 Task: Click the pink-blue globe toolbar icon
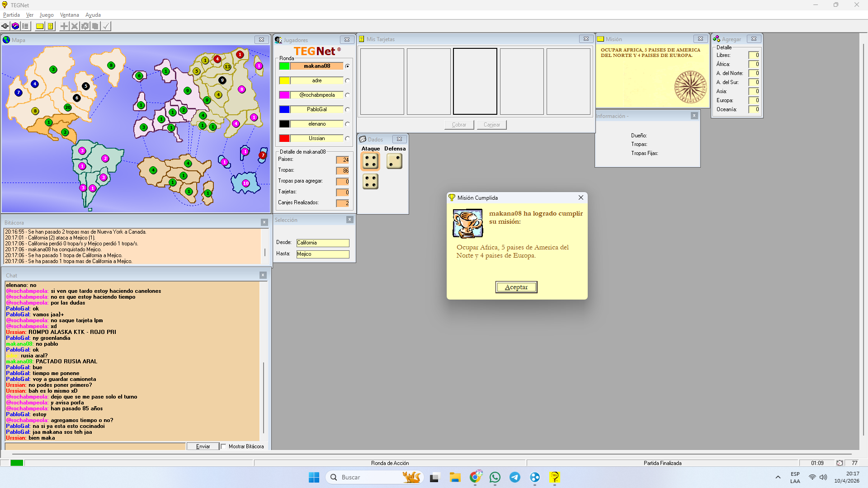pos(15,26)
